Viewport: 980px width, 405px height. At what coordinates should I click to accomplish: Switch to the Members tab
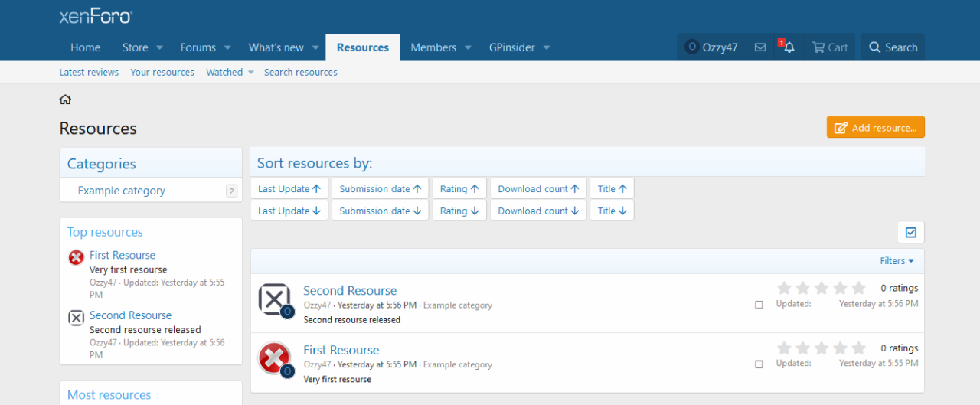[433, 47]
